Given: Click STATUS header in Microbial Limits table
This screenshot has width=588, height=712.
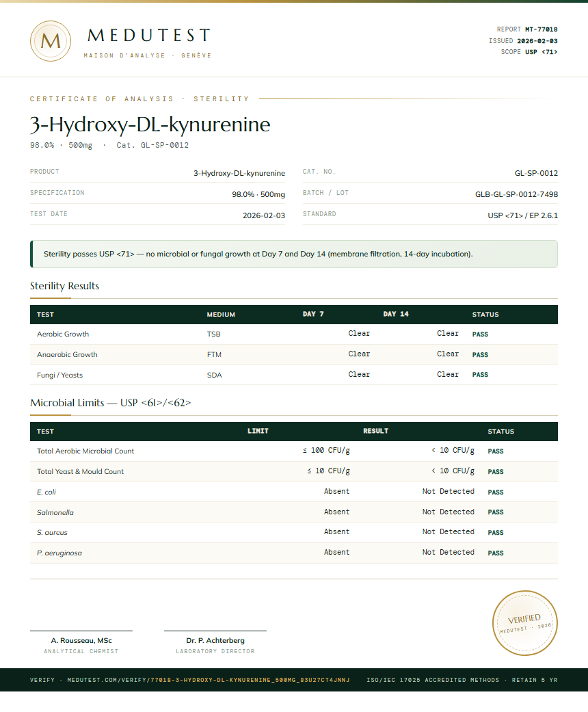Looking at the screenshot, I should [501, 432].
